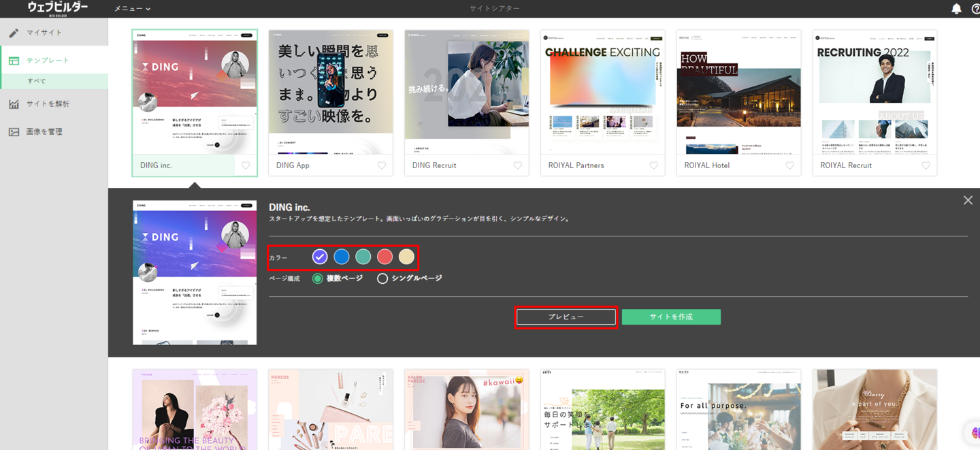The height and width of the screenshot is (450, 980).
Task: Click the green サイトを作成 button
Action: 671,317
